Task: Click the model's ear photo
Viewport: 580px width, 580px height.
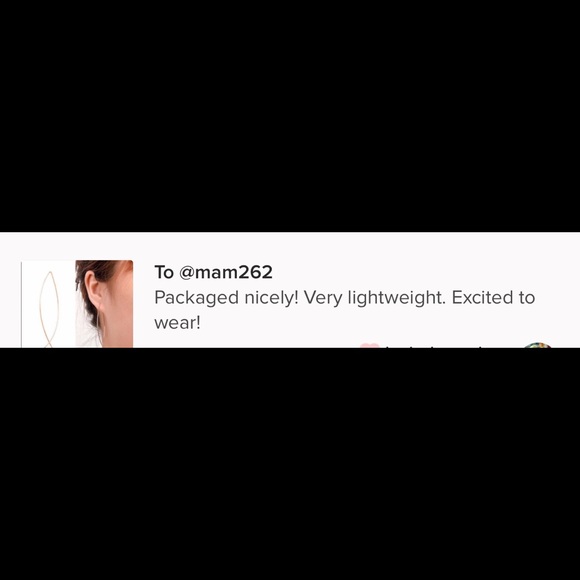Action: coord(104,304)
